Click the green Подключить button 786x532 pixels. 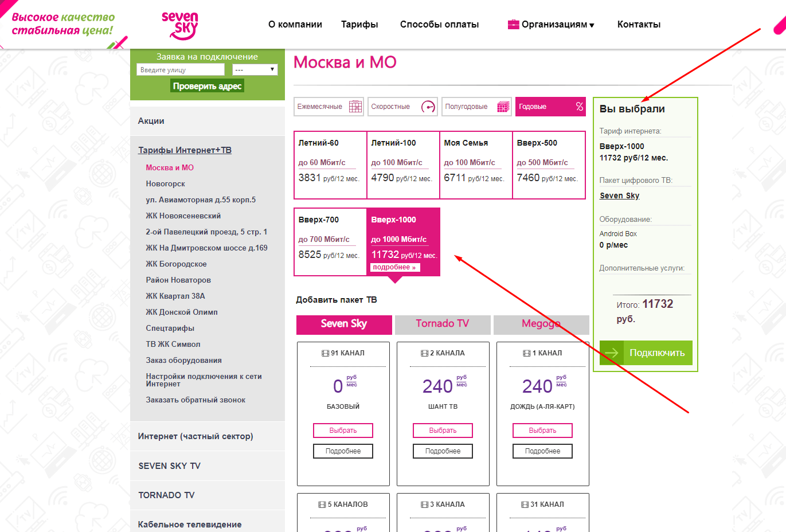point(646,353)
